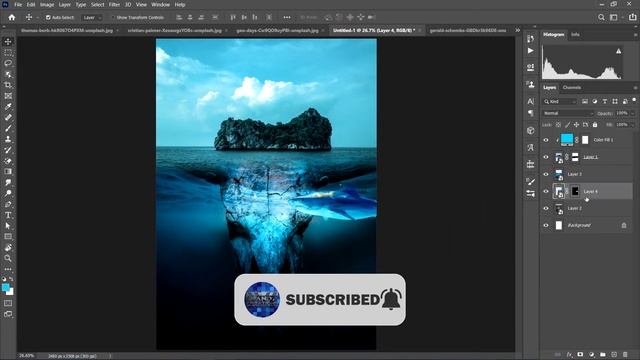Open the Auto-Select Layer dropdown

92,18
